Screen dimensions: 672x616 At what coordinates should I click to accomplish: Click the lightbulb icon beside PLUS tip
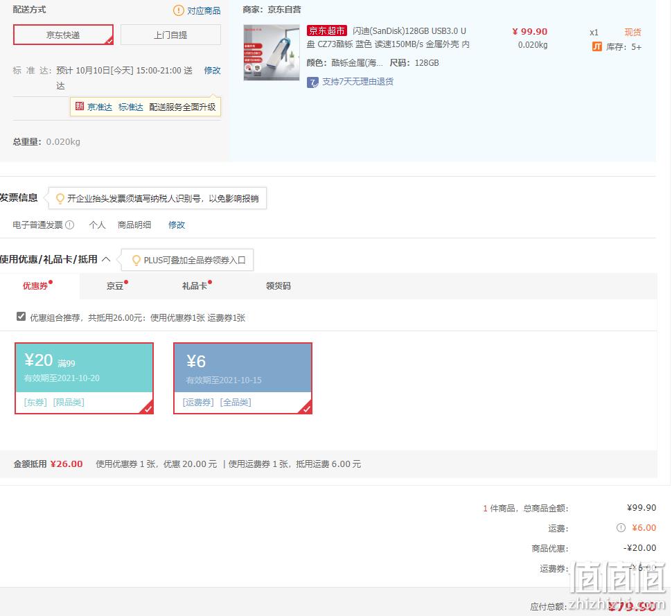click(x=136, y=261)
